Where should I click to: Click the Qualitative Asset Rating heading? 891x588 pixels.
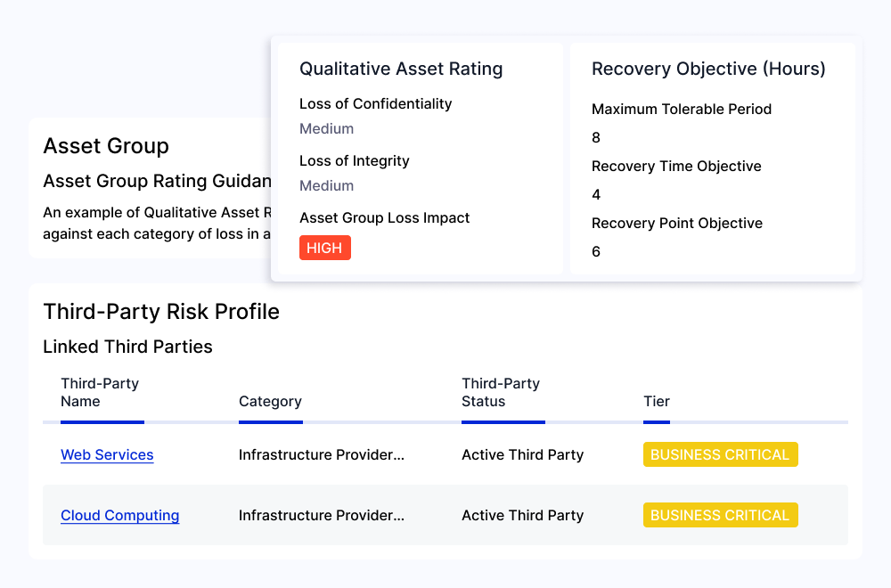(x=401, y=69)
